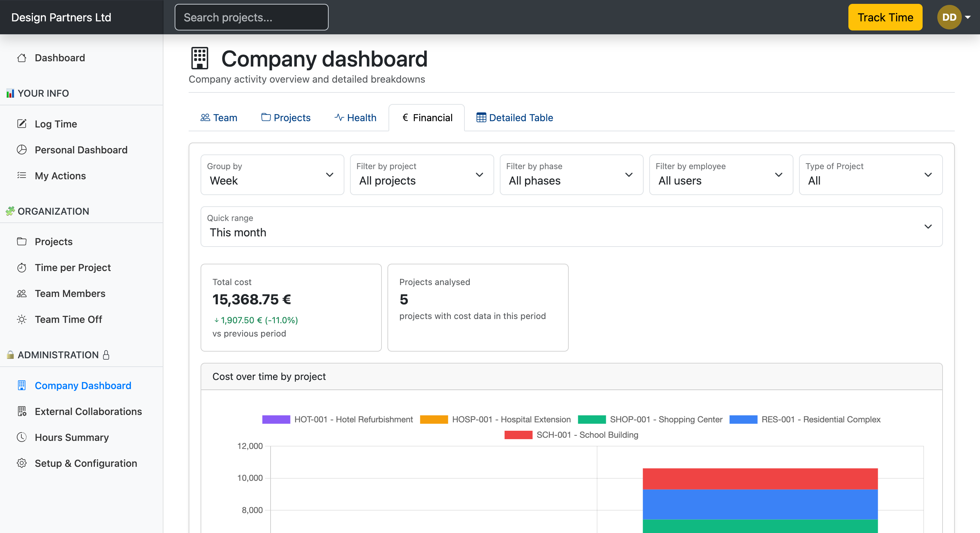Click the Log Time pencil icon
The image size is (980, 533).
coord(22,124)
